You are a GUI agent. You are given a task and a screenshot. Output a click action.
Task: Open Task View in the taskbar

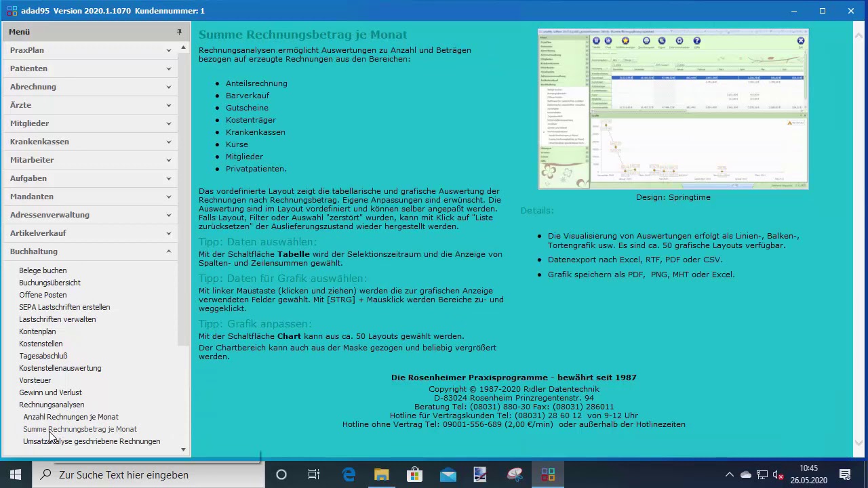(314, 474)
